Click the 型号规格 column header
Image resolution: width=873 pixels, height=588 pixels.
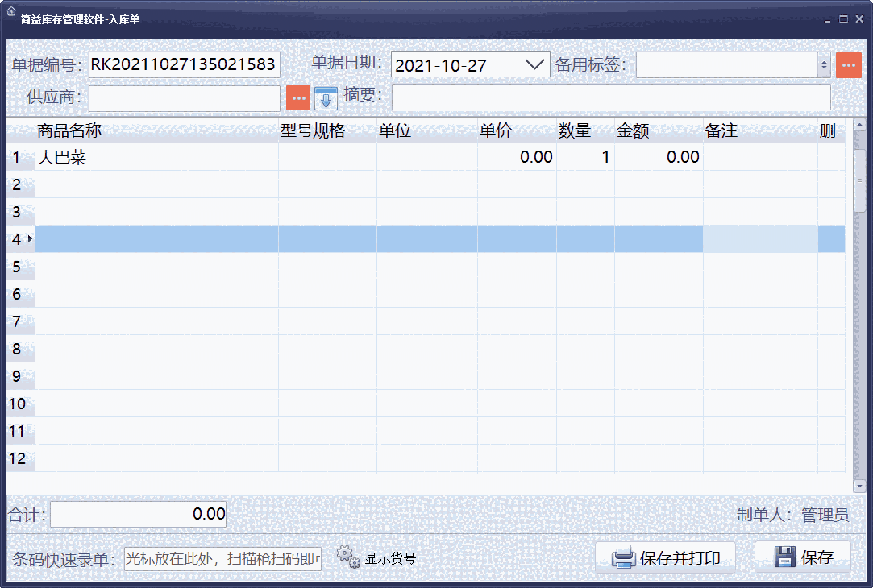327,130
